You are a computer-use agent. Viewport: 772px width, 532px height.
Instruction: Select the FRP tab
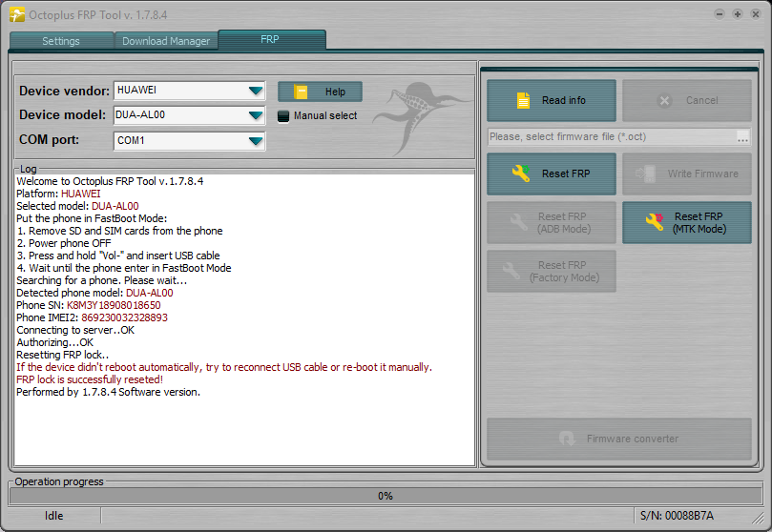[x=270, y=39]
